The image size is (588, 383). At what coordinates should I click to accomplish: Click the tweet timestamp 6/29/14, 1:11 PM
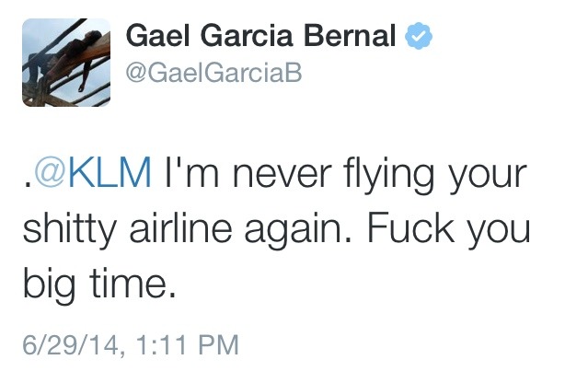click(x=130, y=344)
